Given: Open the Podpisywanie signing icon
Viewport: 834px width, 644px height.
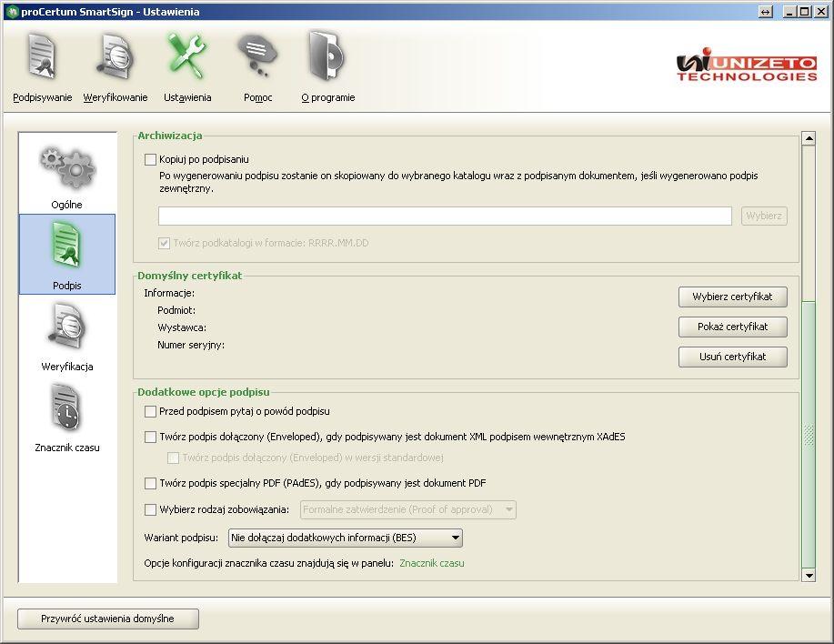Looking at the screenshot, I should click(42, 55).
